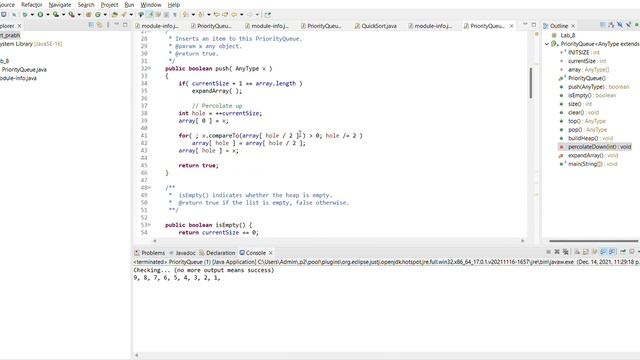Open the External Tools dropdown arrow
Image resolution: width=640 pixels, height=360 pixels.
point(79,14)
